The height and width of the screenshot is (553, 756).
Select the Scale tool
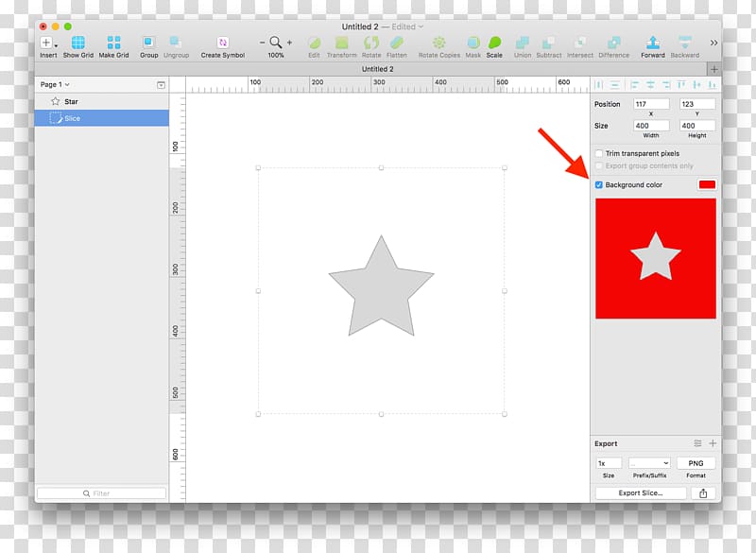click(x=494, y=43)
